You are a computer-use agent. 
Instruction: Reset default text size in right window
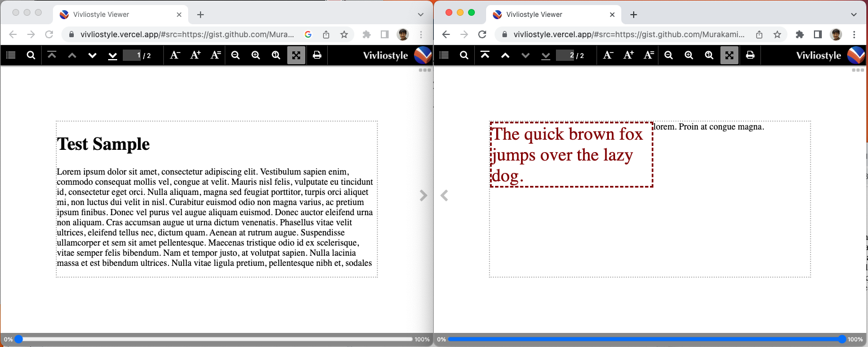coord(648,55)
